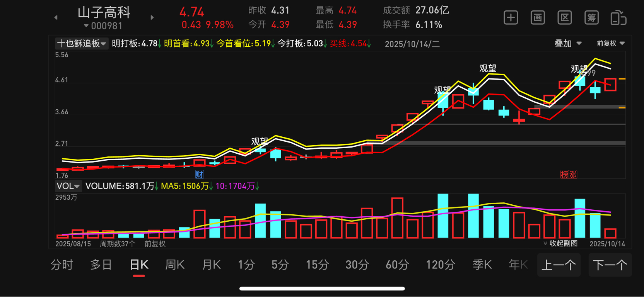Click the 上一个 previous button

click(x=559, y=265)
